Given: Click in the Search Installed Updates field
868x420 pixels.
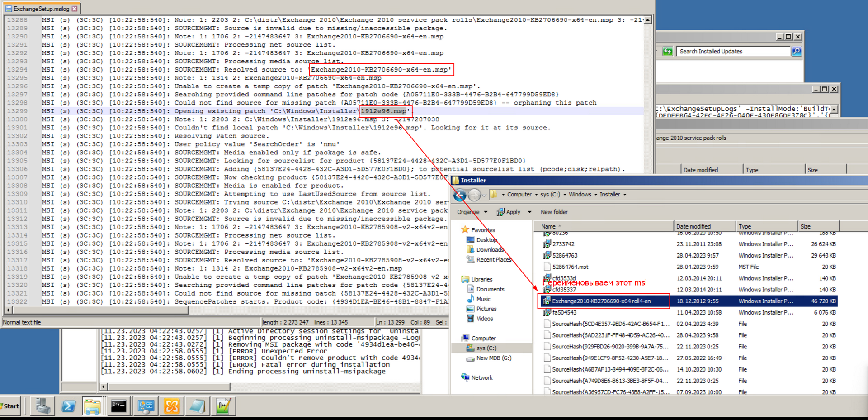Looking at the screenshot, I should [733, 52].
